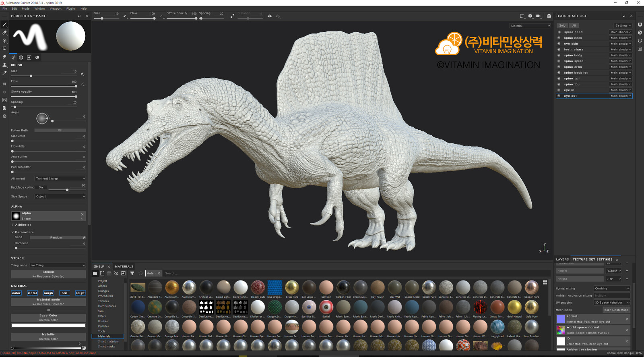This screenshot has width=644, height=357.
Task: Select the Clone stamp tool
Action: 4,65
